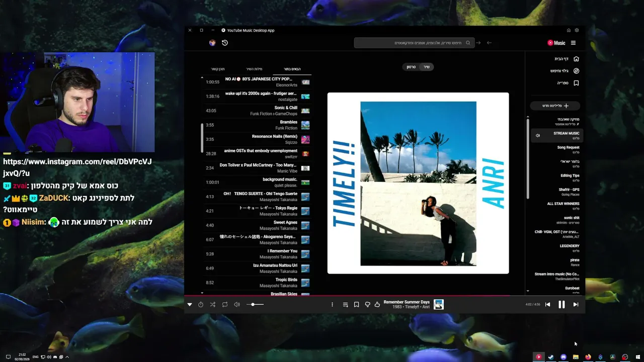The image size is (644, 362).
Task: Open the Song Request playlist
Action: (556, 149)
